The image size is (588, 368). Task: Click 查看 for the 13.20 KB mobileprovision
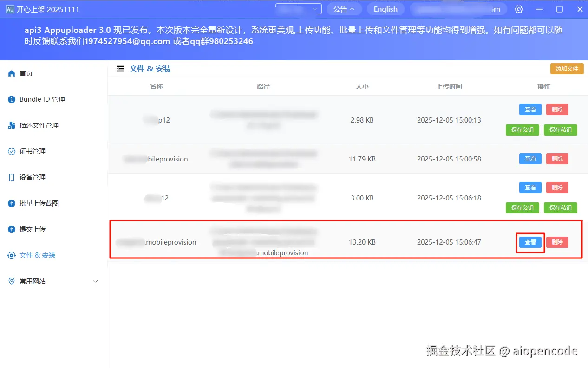click(530, 242)
